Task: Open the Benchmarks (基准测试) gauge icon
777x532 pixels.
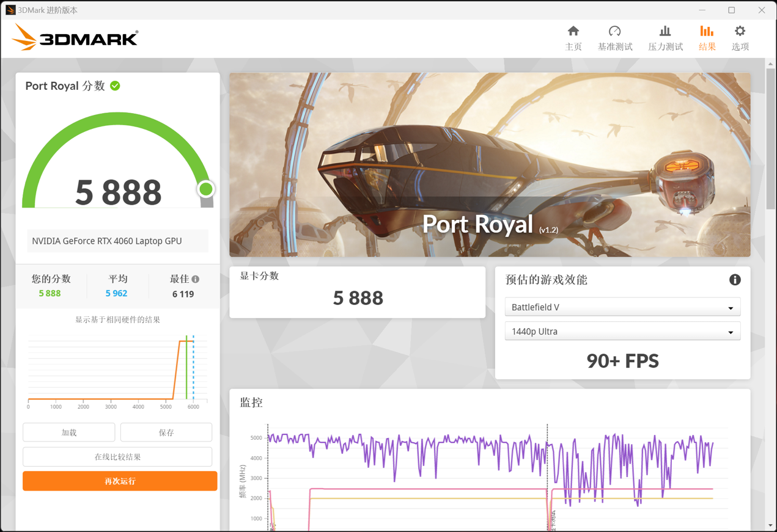Action: tap(614, 31)
